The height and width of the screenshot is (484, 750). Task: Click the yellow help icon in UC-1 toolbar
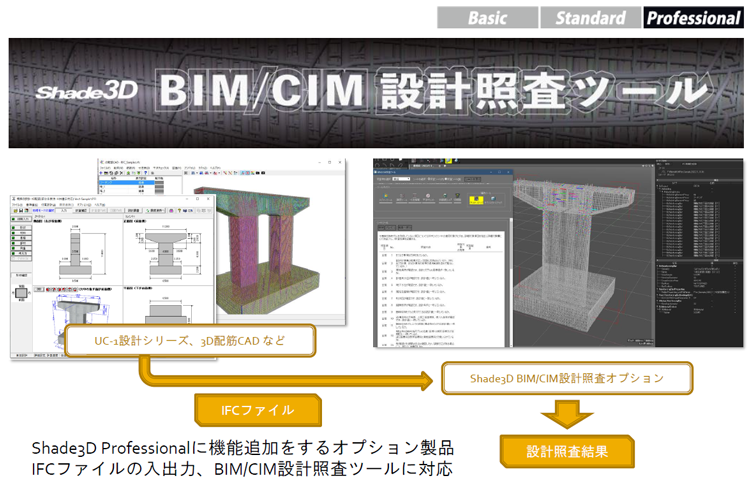click(179, 211)
